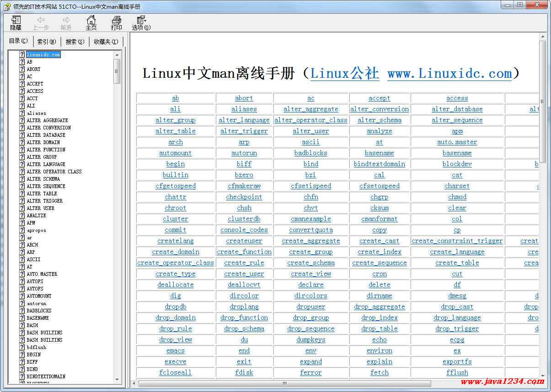Screen dimensions: 551x392
Task: Select BINDTEXTDOMAIN in the contents tree
Action: pyautogui.click(x=46, y=376)
